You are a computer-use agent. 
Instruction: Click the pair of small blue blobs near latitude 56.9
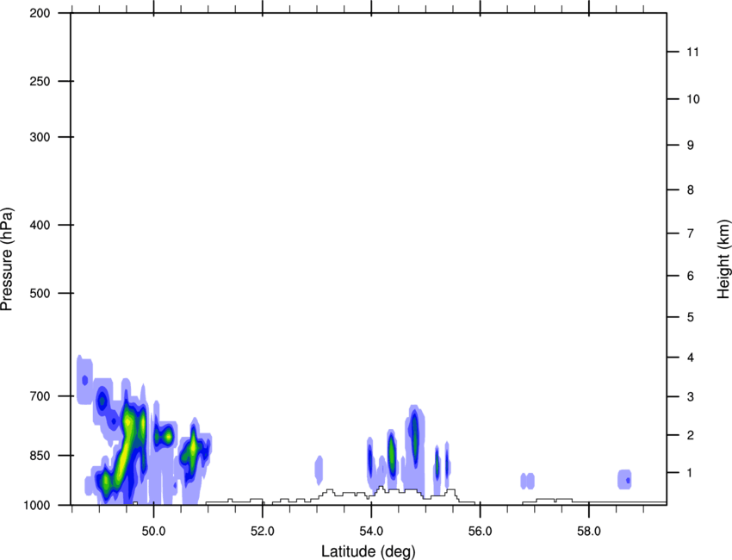click(528, 481)
